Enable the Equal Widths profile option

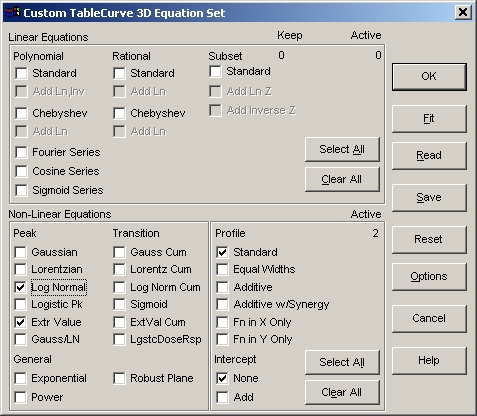(223, 269)
